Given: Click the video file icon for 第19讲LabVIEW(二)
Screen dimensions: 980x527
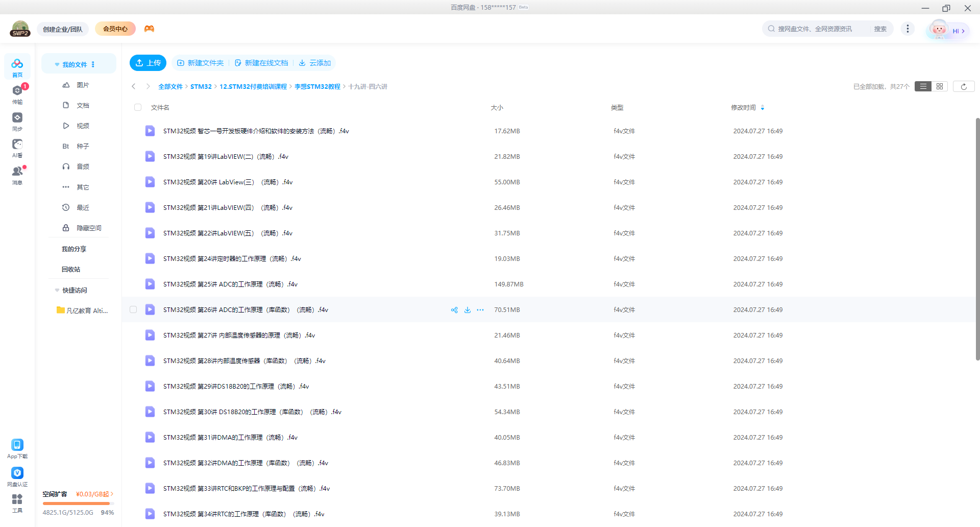Looking at the screenshot, I should point(150,156).
